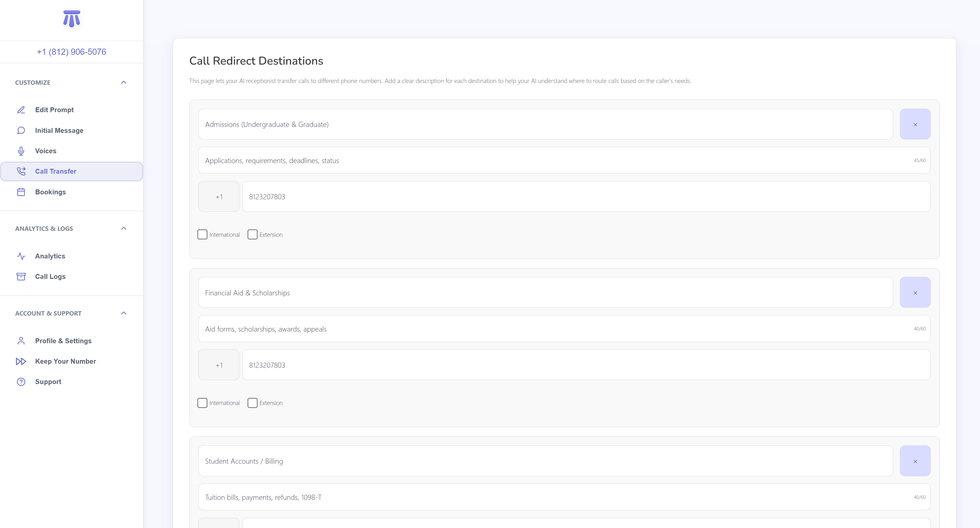Collapse the Analytics & Logs section
Image resolution: width=980 pixels, height=528 pixels.
point(124,228)
